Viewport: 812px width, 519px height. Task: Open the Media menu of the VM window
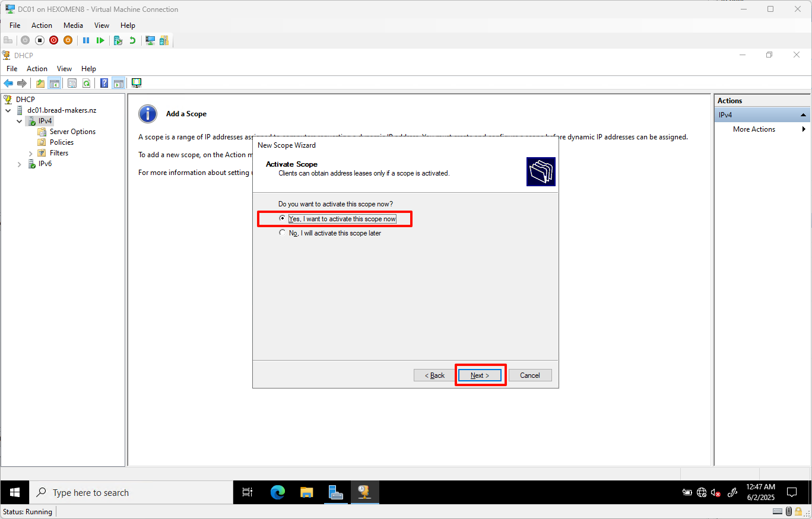pos(73,25)
